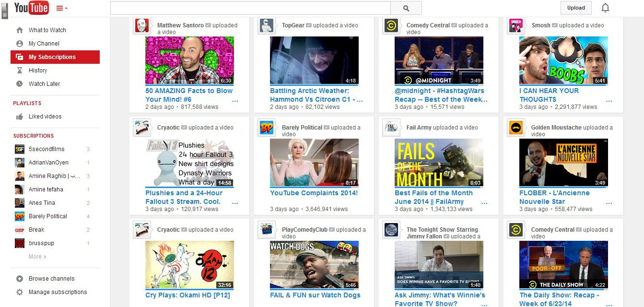Click the Upload button
The image size is (644, 307).
point(575,8)
